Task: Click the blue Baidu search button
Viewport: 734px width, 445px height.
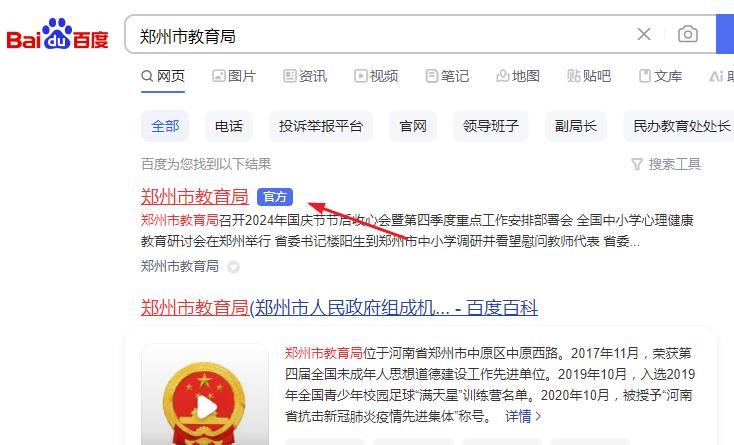Action: 725,34
